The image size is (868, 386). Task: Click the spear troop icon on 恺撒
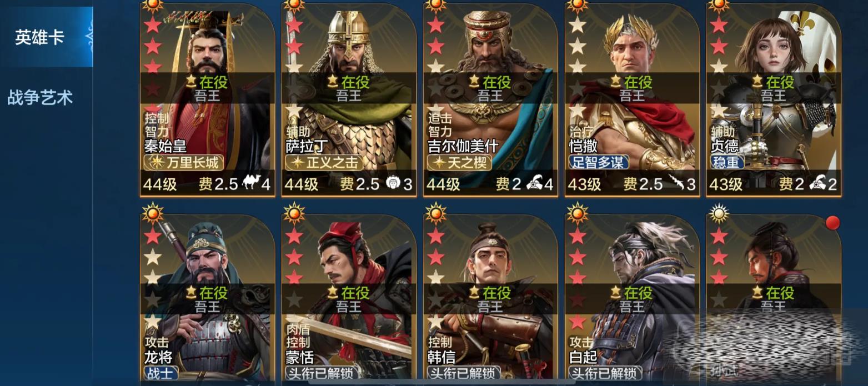[x=676, y=183]
